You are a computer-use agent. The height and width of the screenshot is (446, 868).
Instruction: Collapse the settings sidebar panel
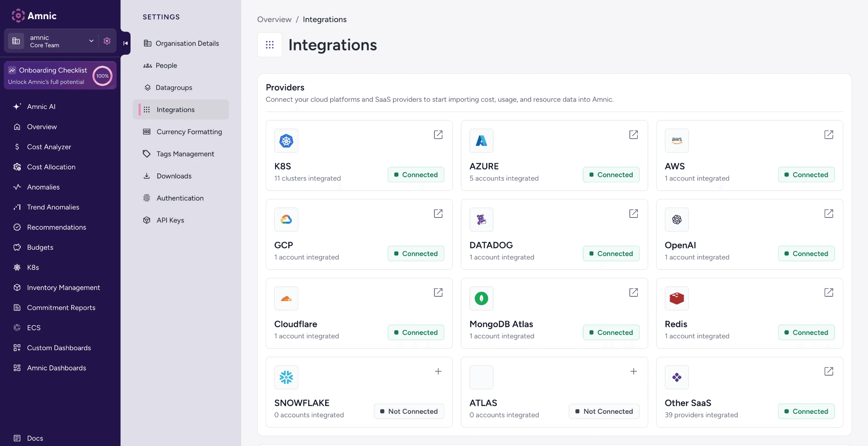tap(125, 43)
